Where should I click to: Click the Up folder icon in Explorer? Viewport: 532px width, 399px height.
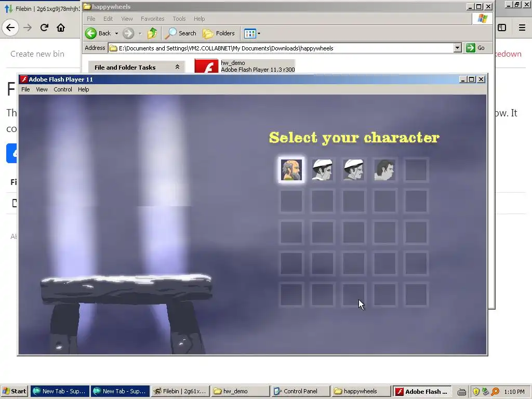(152, 33)
